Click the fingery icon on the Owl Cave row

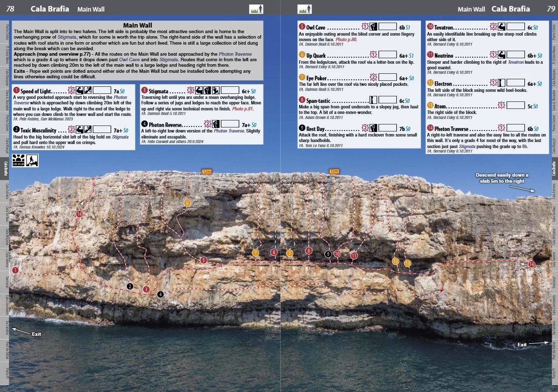pyautogui.click(x=373, y=27)
